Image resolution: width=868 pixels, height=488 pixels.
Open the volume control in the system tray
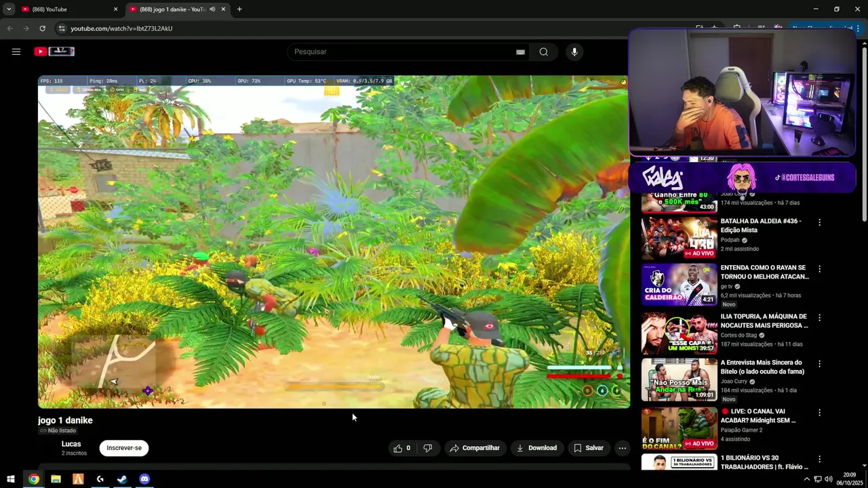829,479
